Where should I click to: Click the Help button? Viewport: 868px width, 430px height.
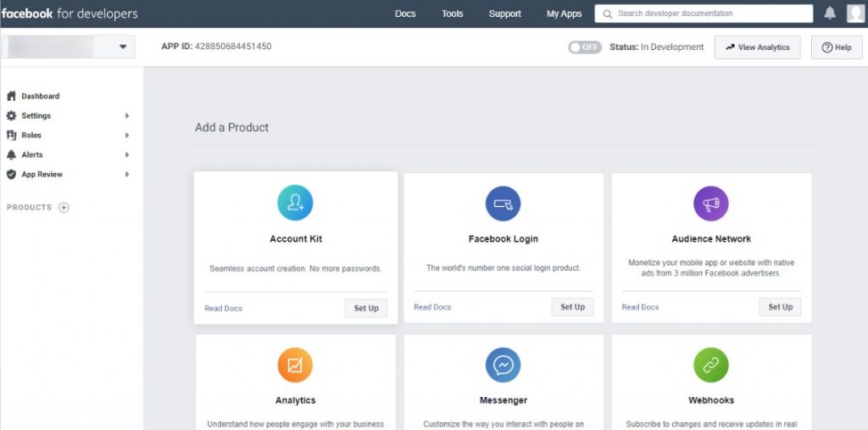837,47
